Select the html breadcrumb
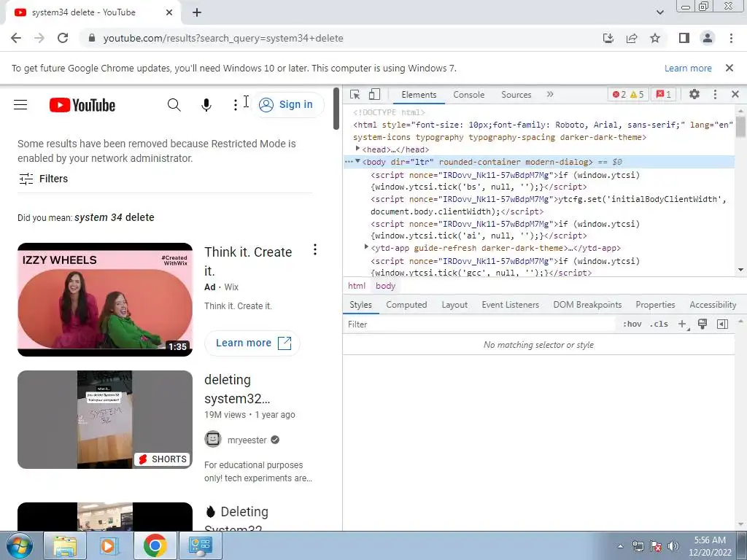This screenshot has width=747, height=560. pyautogui.click(x=357, y=286)
